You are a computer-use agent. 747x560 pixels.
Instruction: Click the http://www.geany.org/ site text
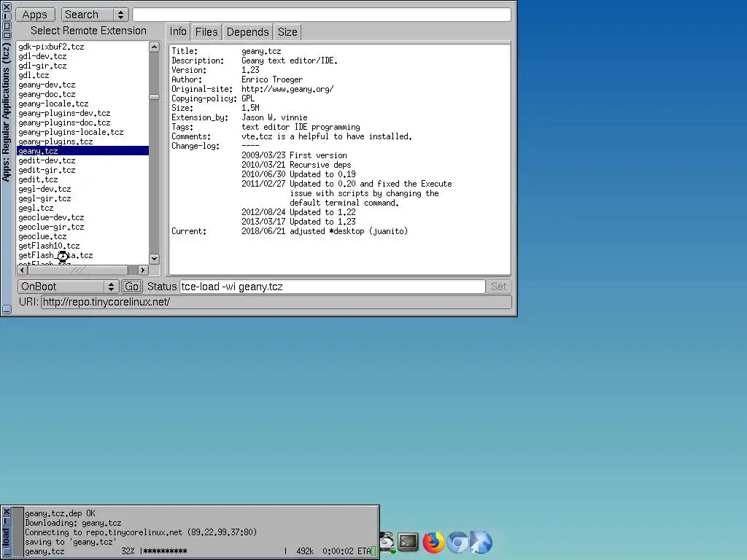(287, 89)
